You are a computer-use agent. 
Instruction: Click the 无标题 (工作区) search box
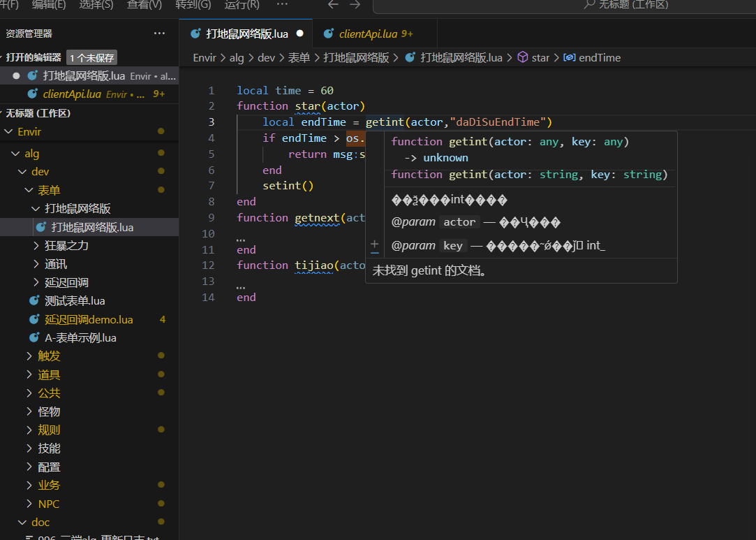pyautogui.click(x=564, y=6)
